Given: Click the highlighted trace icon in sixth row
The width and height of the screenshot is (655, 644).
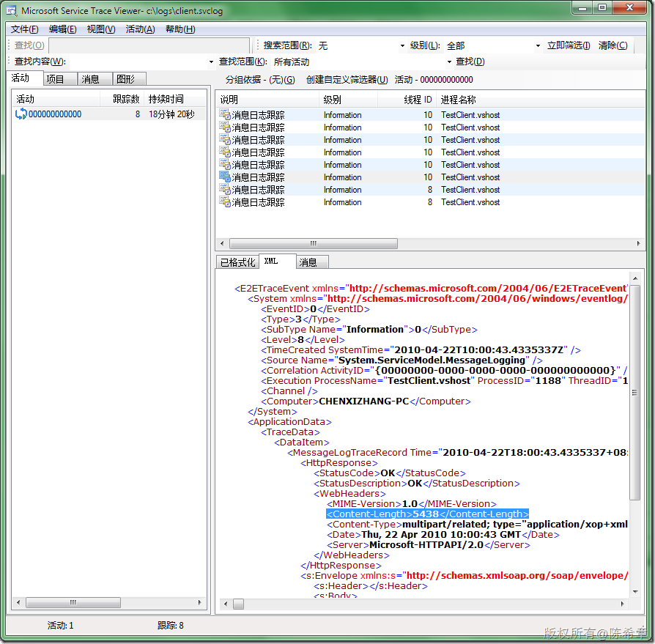Looking at the screenshot, I should 225,177.
